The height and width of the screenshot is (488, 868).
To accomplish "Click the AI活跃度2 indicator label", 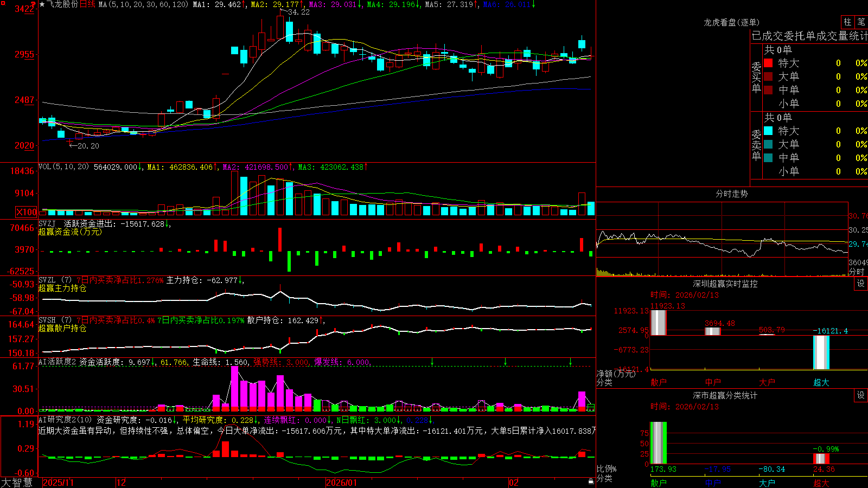I will tap(58, 362).
